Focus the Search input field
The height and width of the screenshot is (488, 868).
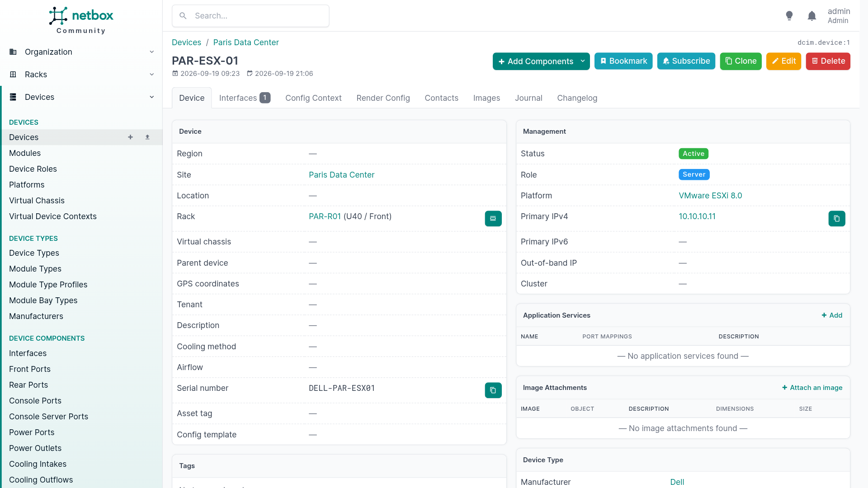point(250,16)
